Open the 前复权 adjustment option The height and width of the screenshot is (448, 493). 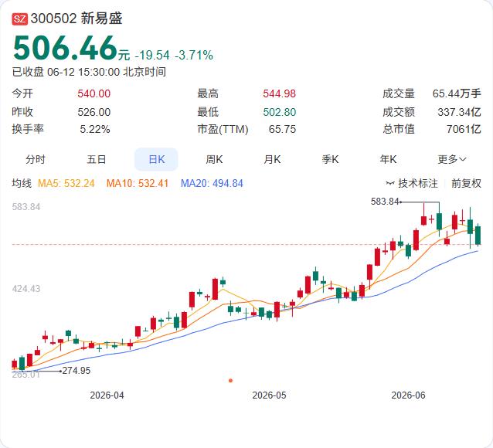point(466,183)
